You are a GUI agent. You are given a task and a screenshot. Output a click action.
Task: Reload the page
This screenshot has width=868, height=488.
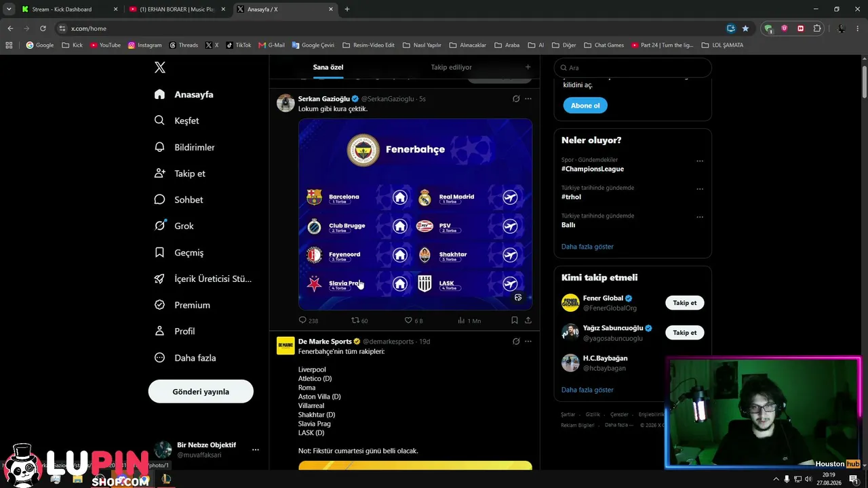click(x=43, y=28)
